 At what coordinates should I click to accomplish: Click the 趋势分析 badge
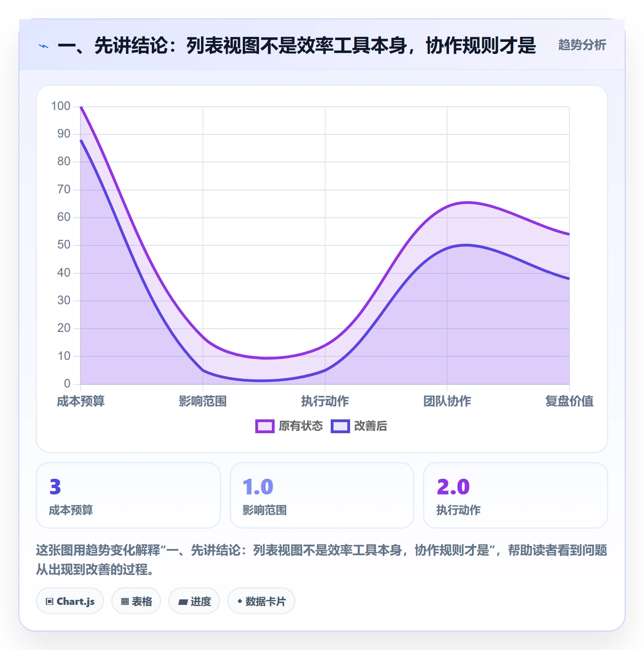point(582,45)
